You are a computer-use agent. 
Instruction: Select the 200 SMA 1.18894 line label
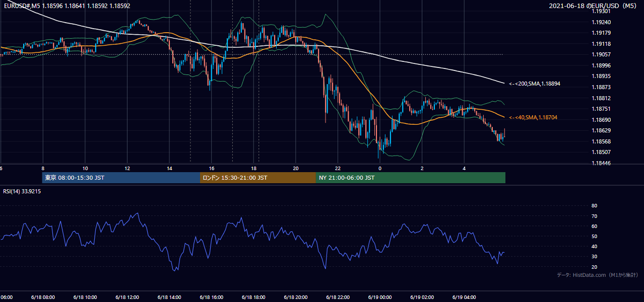click(x=535, y=84)
